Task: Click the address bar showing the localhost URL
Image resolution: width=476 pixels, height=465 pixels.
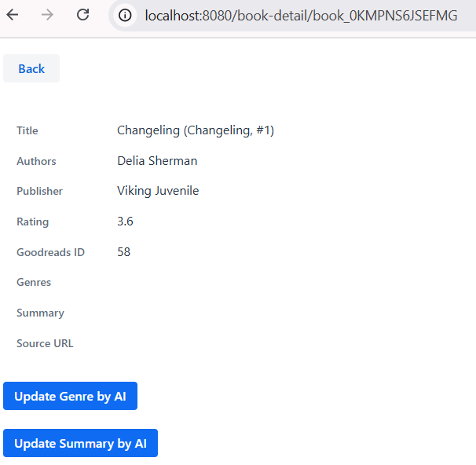Action: click(x=300, y=15)
